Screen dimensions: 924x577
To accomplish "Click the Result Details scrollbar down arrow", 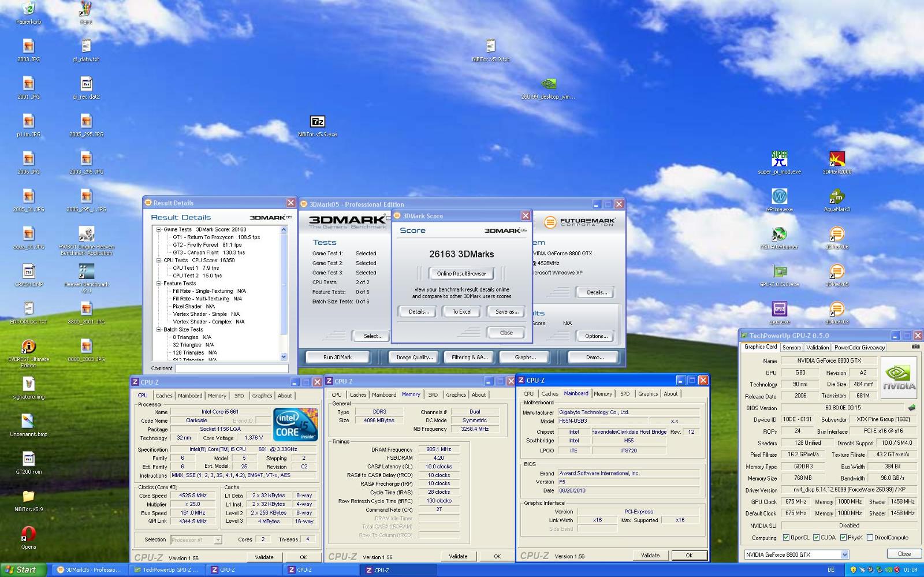I will click(284, 357).
